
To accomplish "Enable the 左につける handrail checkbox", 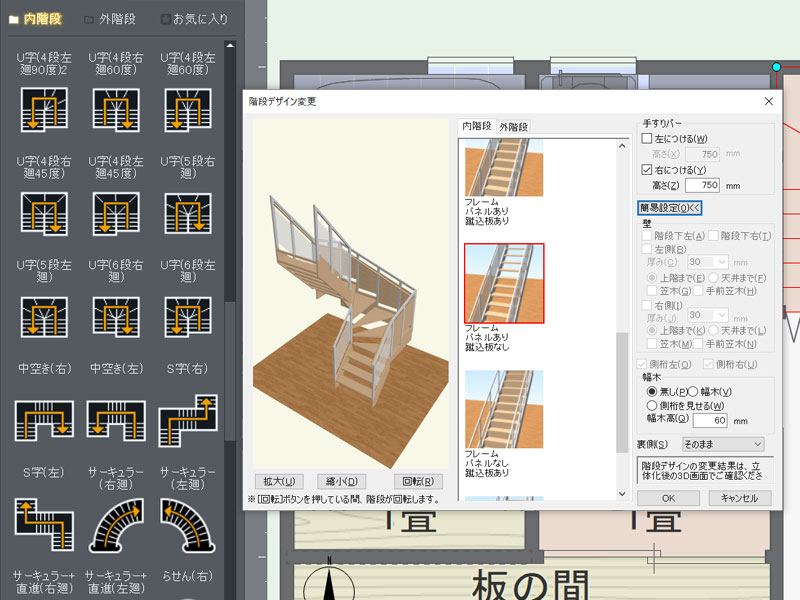I will click(645, 138).
